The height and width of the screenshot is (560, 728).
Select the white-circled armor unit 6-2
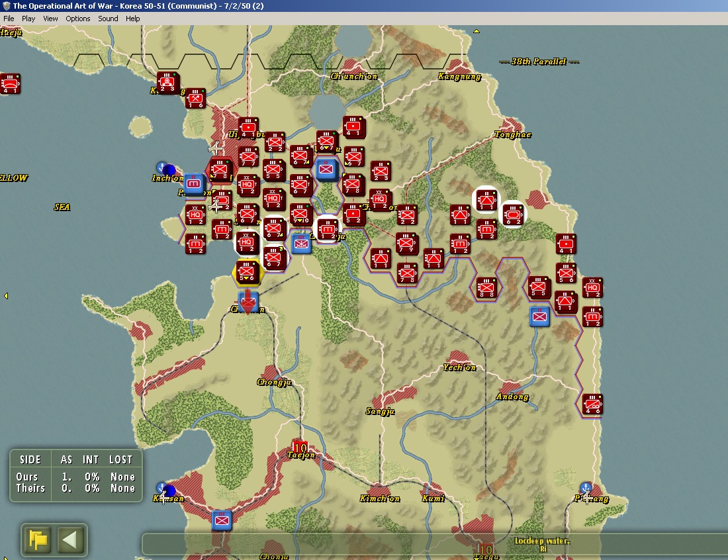513,214
